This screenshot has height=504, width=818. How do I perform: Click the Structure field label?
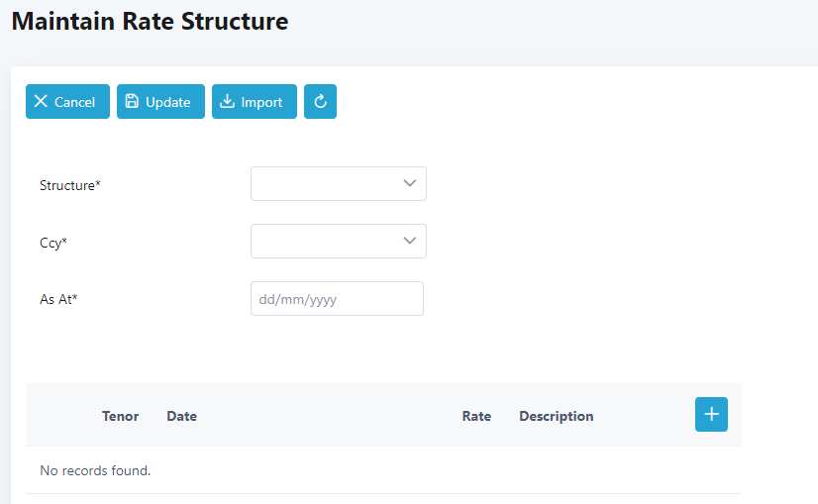[x=70, y=185]
